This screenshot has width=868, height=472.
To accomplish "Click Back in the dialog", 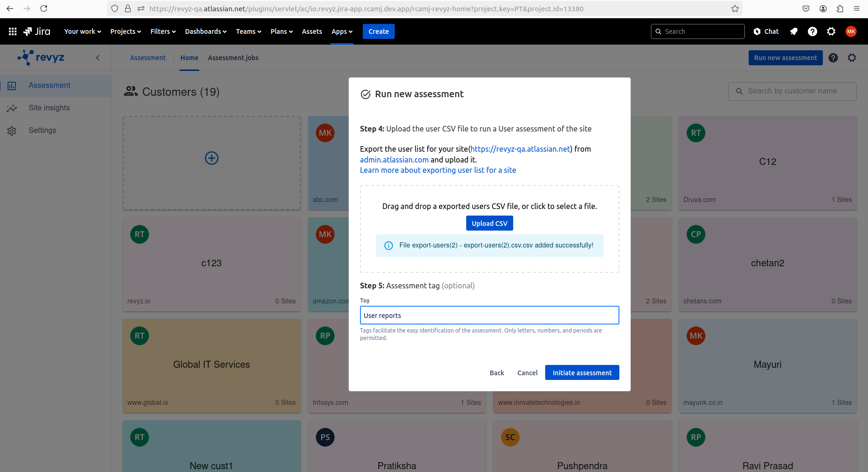I will click(x=497, y=373).
